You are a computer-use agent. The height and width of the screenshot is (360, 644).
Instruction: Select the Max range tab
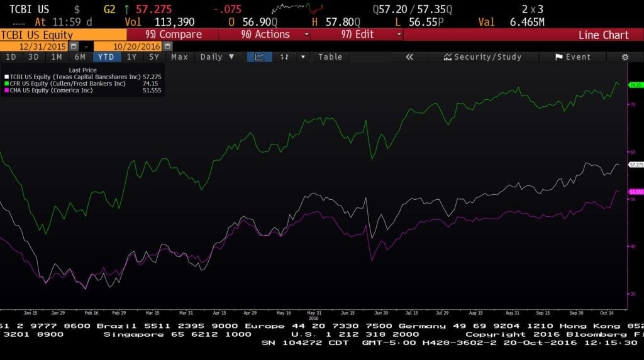179,57
